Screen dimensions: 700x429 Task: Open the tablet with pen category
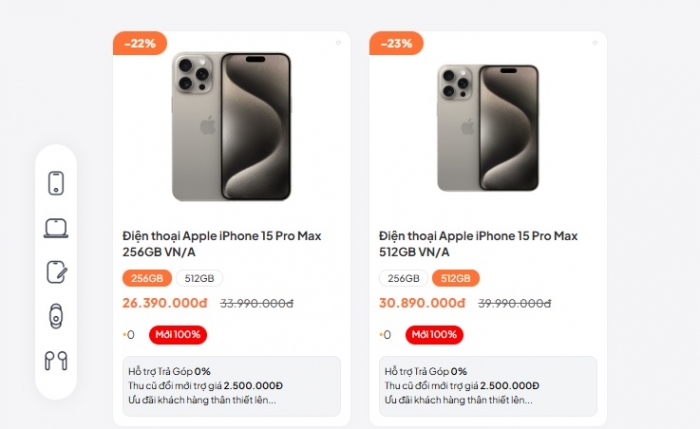coord(56,272)
